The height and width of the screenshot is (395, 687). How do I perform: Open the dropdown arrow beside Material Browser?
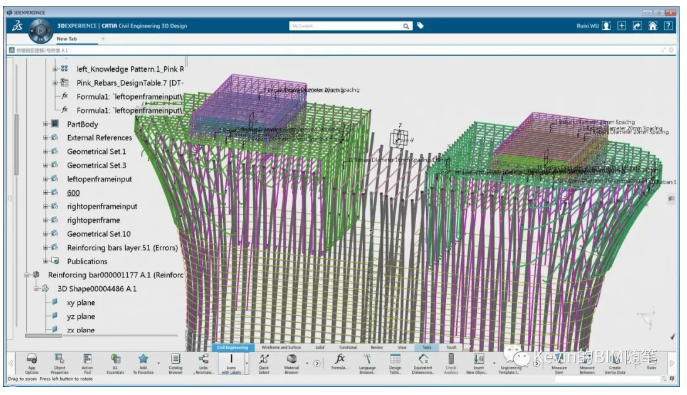(x=307, y=363)
